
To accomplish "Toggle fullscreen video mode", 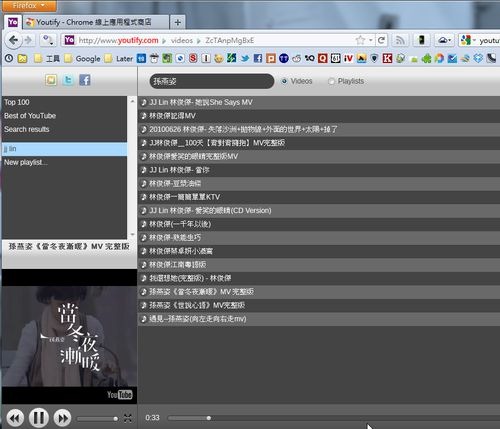I will tap(128, 418).
